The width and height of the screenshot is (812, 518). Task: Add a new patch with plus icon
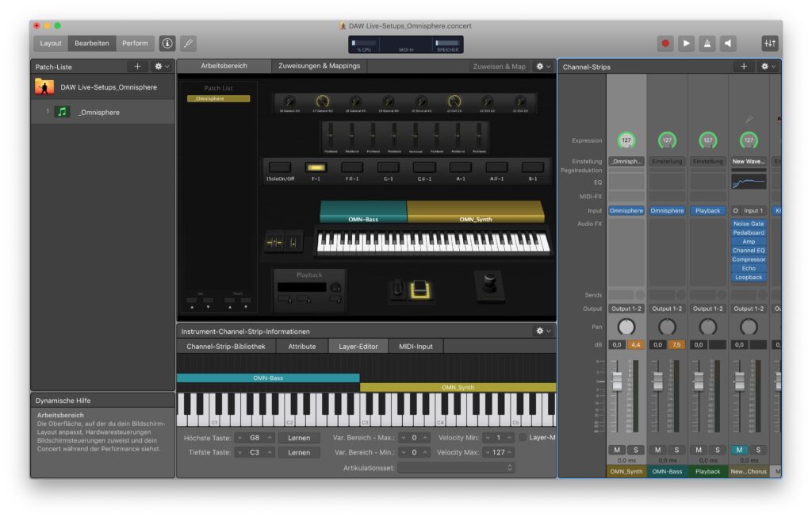click(137, 67)
